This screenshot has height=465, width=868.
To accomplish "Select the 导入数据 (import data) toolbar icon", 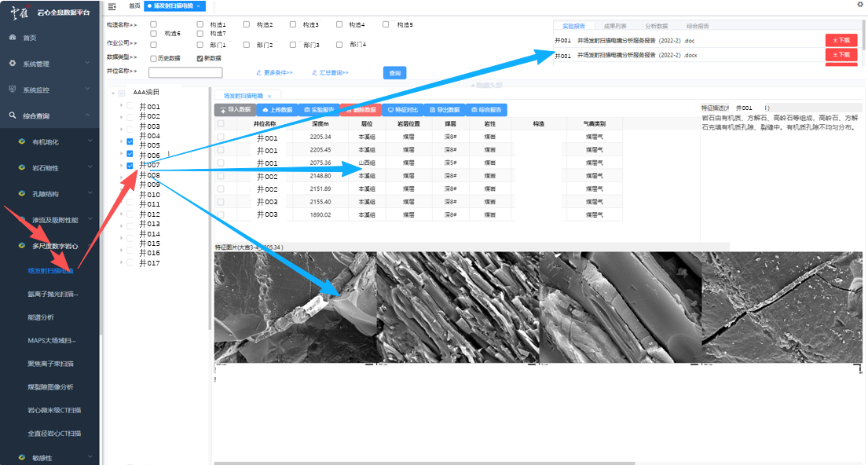I will coord(234,109).
